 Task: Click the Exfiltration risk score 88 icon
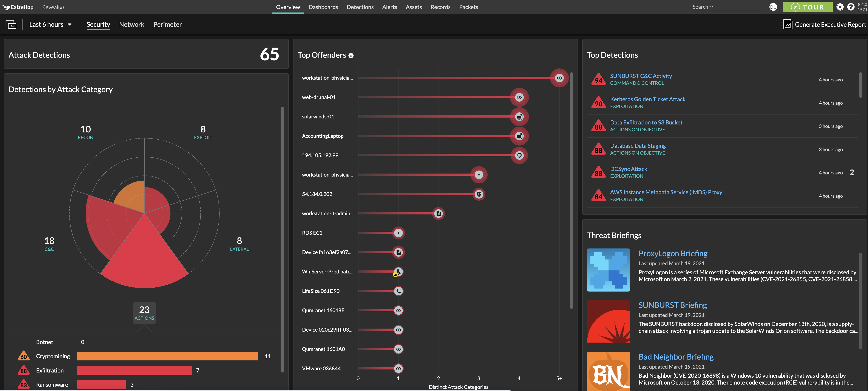[x=24, y=370]
